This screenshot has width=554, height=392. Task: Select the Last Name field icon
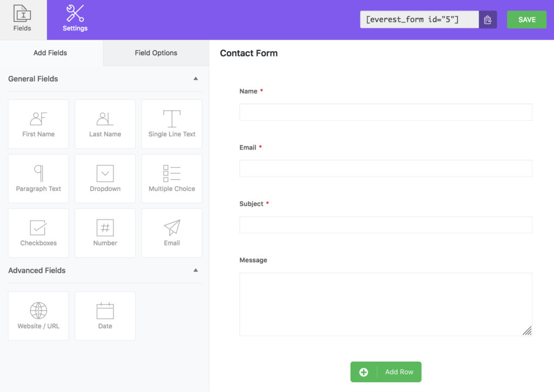pyautogui.click(x=105, y=123)
